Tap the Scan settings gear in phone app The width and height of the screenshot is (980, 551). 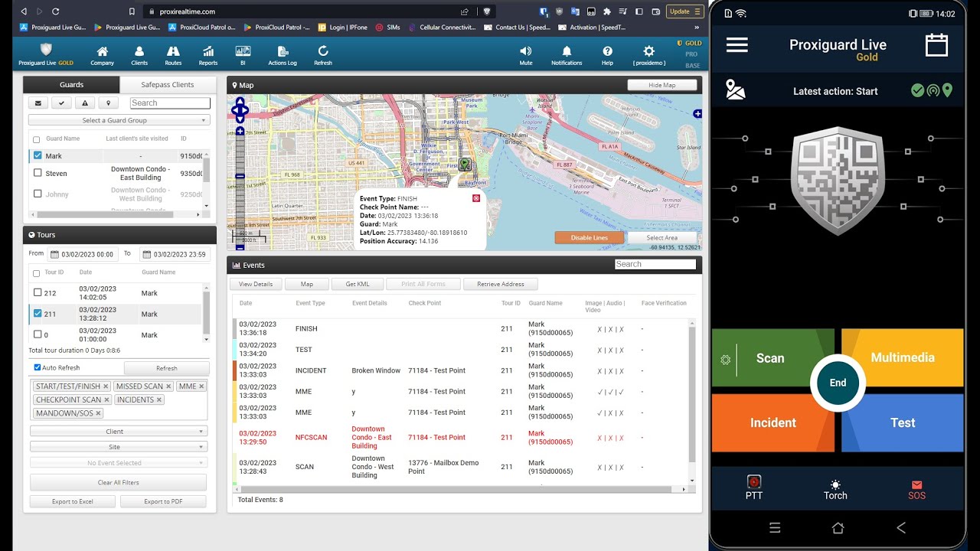point(725,359)
